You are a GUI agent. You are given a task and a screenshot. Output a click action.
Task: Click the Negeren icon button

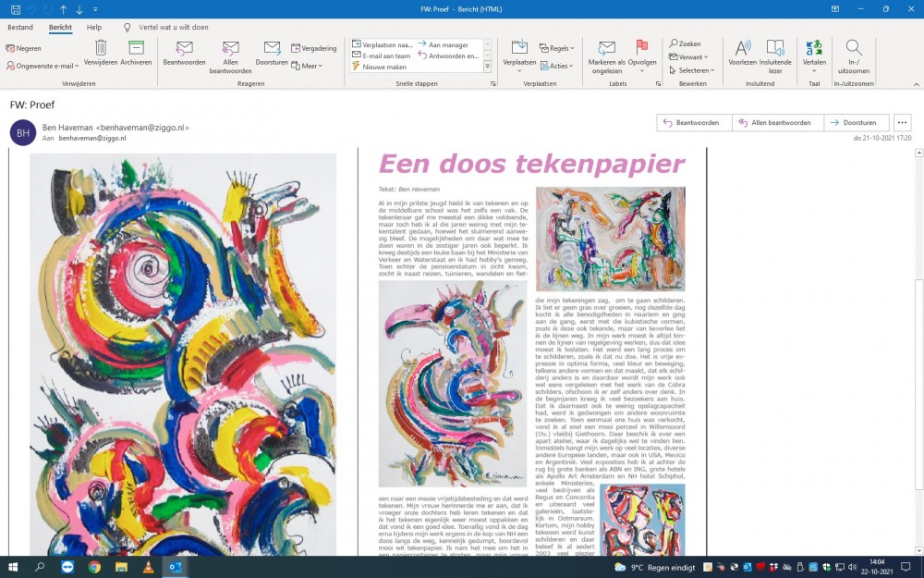tap(24, 48)
